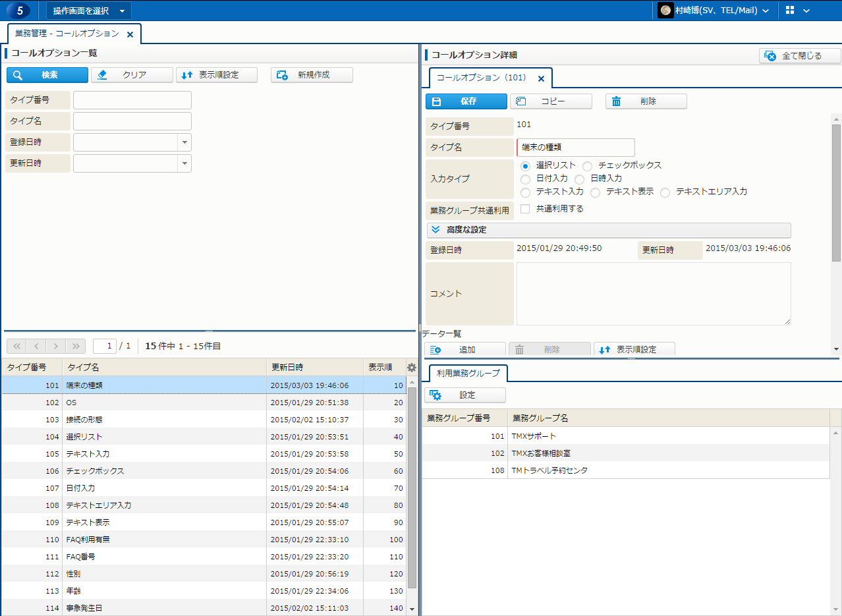Open the 操作画面を選択 dropdown menu
Viewport: 842px width, 616px height.
pos(89,11)
